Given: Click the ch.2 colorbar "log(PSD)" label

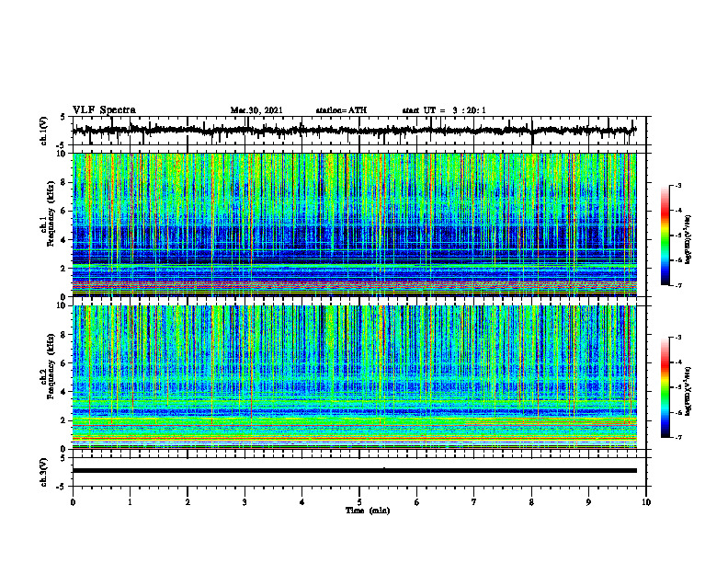Looking at the screenshot, I should pyautogui.click(x=688, y=391).
